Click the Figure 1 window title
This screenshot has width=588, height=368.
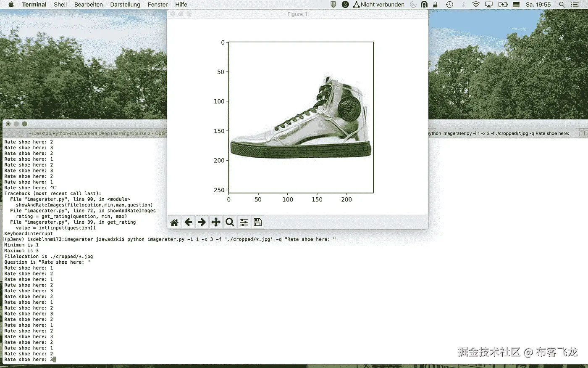coord(297,14)
